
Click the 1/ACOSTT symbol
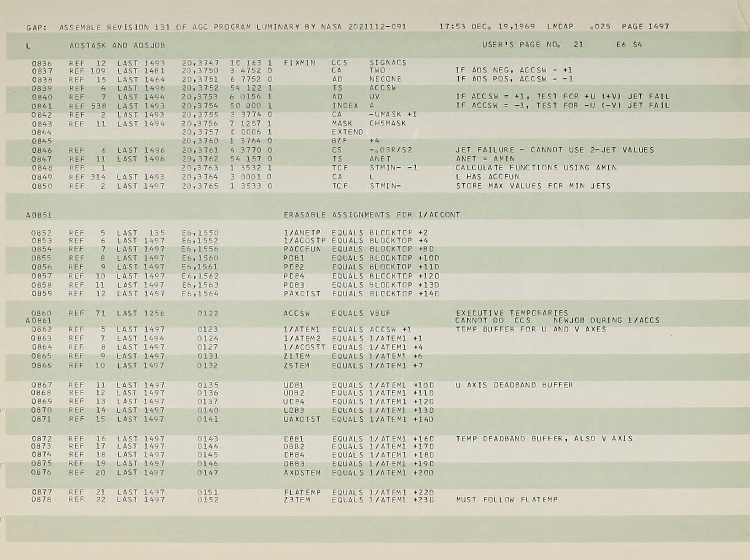pyautogui.click(x=304, y=347)
